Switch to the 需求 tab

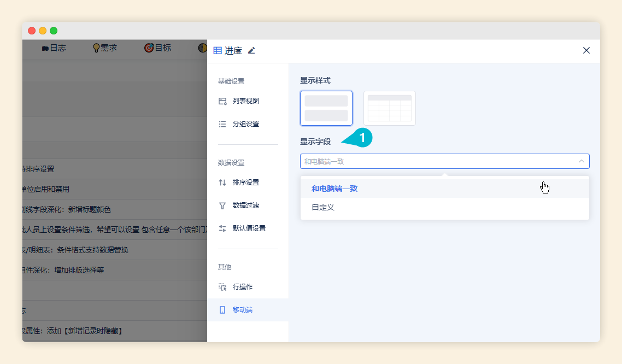pyautogui.click(x=105, y=48)
